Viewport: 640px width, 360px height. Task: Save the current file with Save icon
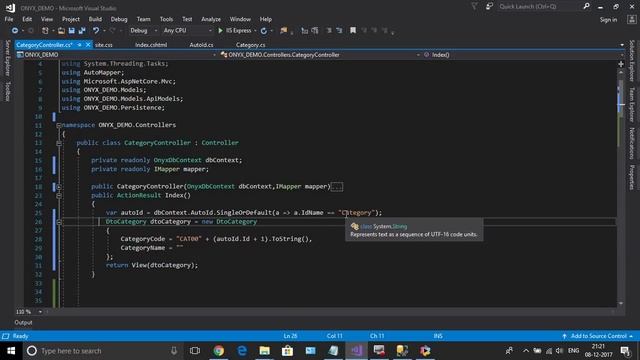71,31
